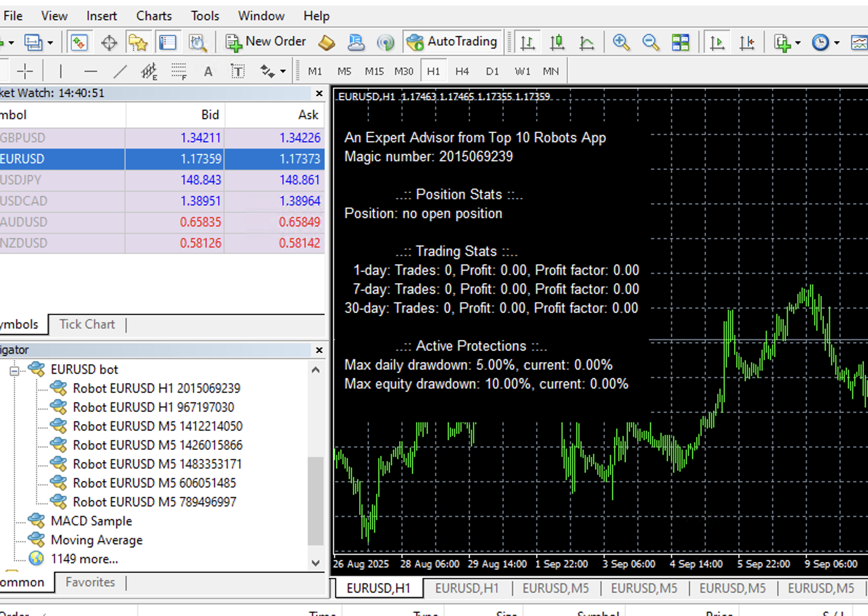Click the Tile Windows icon
The height and width of the screenshot is (616, 868).
(x=680, y=42)
